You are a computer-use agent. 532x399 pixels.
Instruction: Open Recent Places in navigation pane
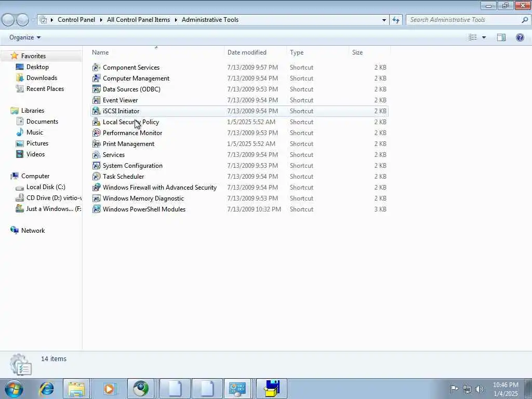45,88
